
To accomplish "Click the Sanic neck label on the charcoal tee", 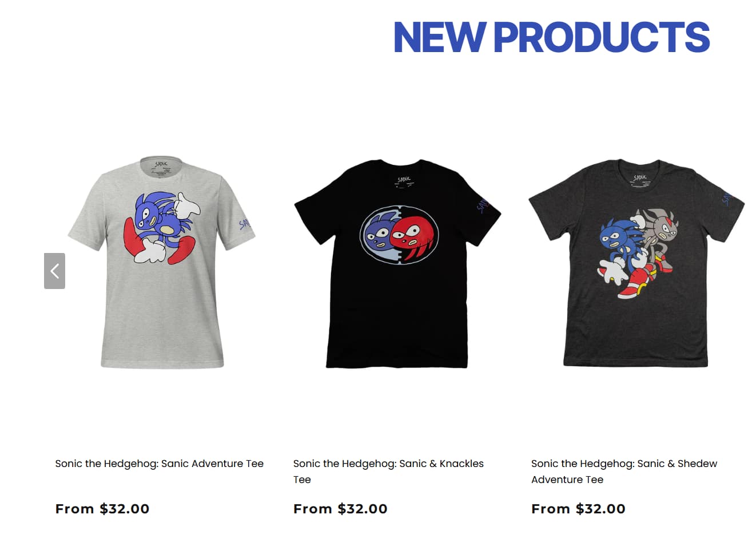I will click(x=639, y=179).
